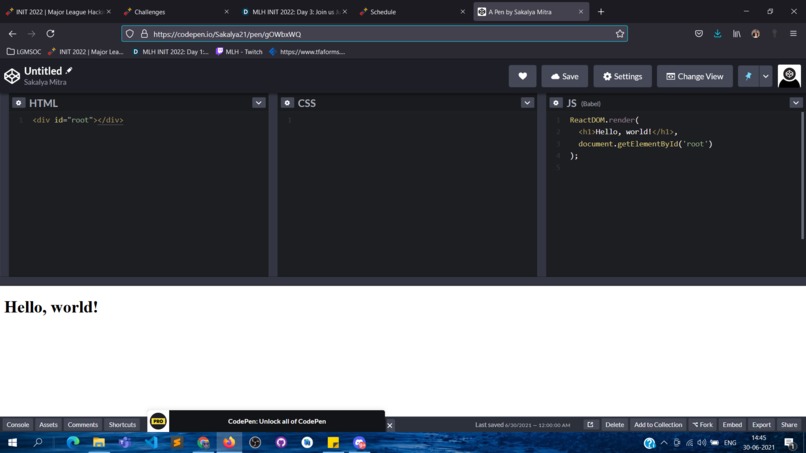Open the Firefox hamburger menu
The height and width of the screenshot is (453, 806).
point(793,33)
